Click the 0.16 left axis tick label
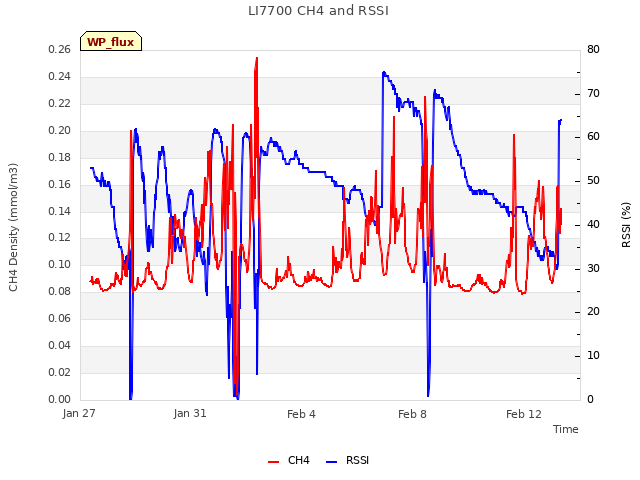640x480 pixels. tap(60, 184)
